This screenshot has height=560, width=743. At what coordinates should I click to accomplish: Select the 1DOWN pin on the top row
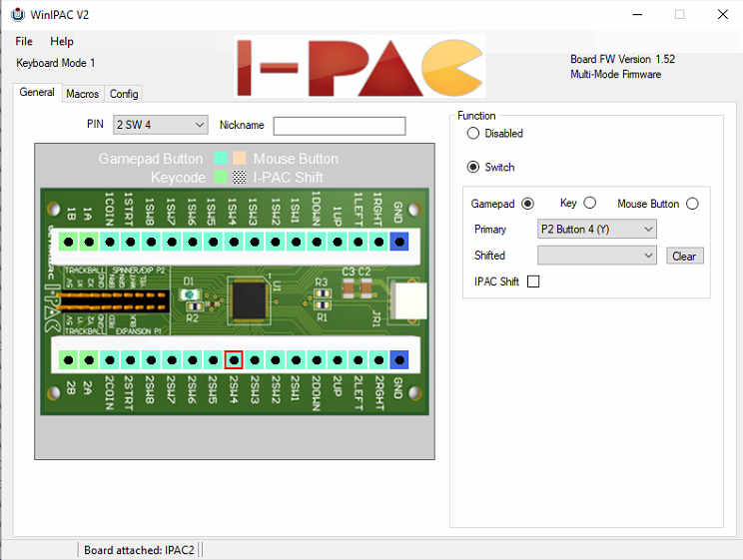[x=317, y=243]
